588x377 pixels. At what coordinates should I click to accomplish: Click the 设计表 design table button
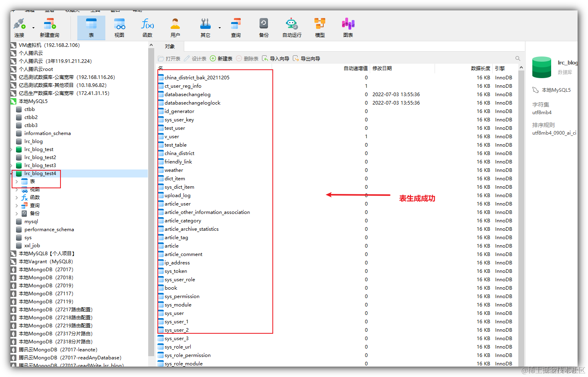click(x=195, y=58)
